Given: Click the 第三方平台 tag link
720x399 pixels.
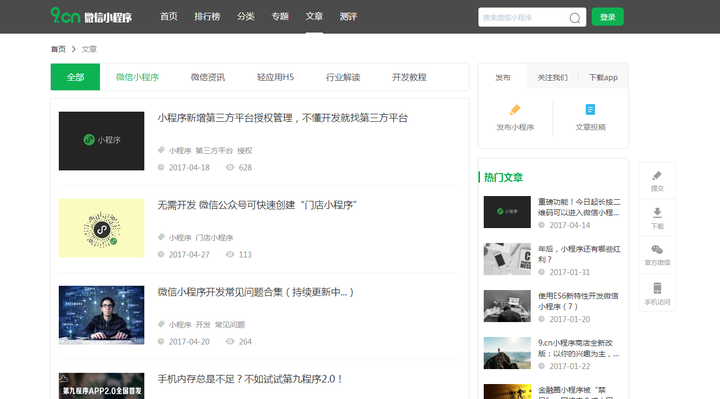Looking at the screenshot, I should coord(214,151).
